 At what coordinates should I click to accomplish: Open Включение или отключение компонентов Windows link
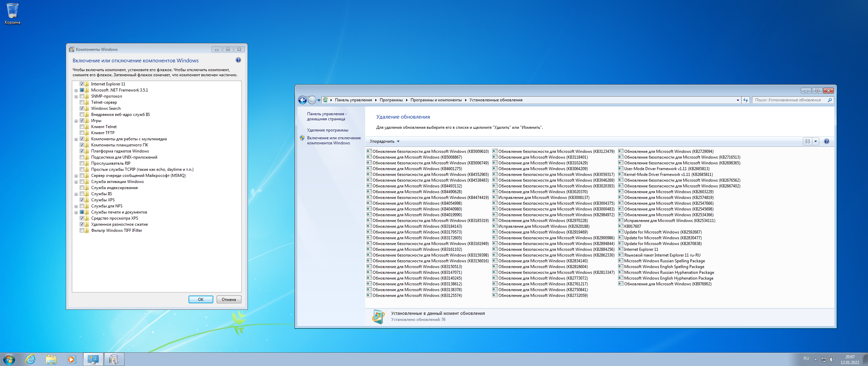(334, 141)
